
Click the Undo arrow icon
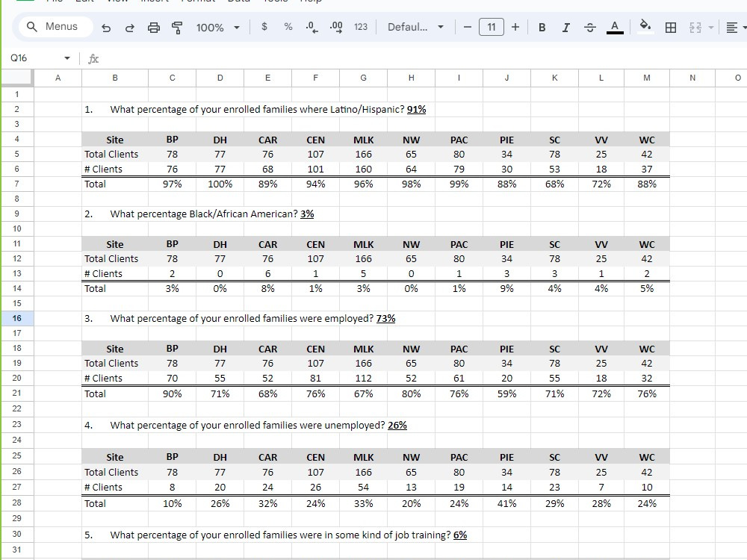(106, 28)
